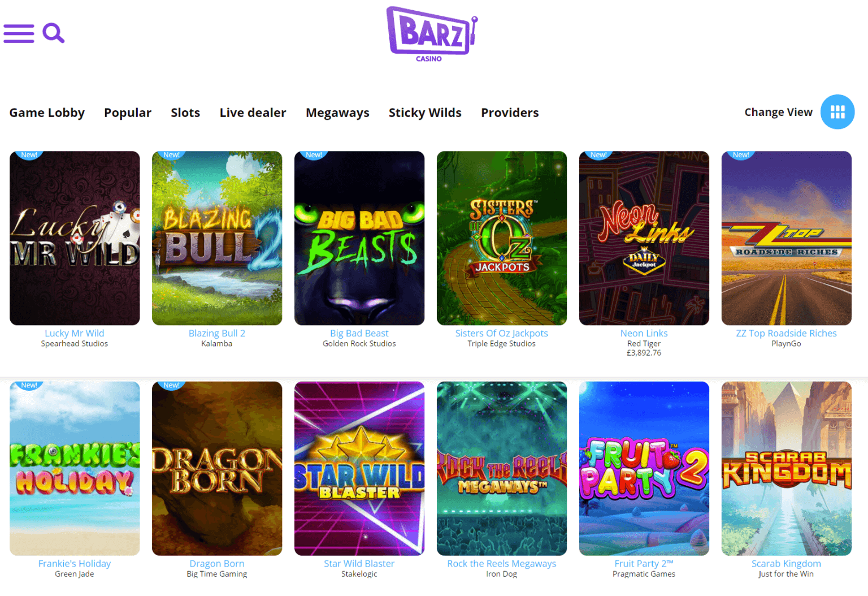Viewport: 868px width, 596px height.
Task: Show Megaways games
Action: point(337,113)
